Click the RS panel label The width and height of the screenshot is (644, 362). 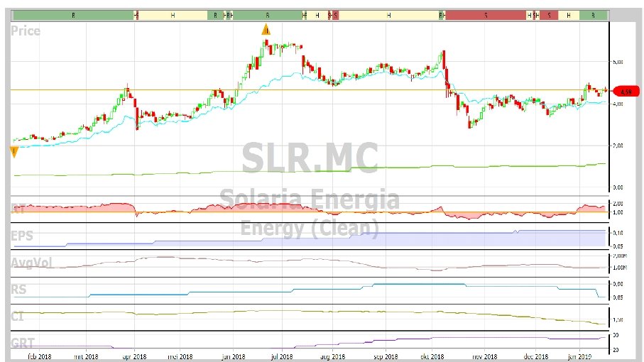click(x=18, y=289)
